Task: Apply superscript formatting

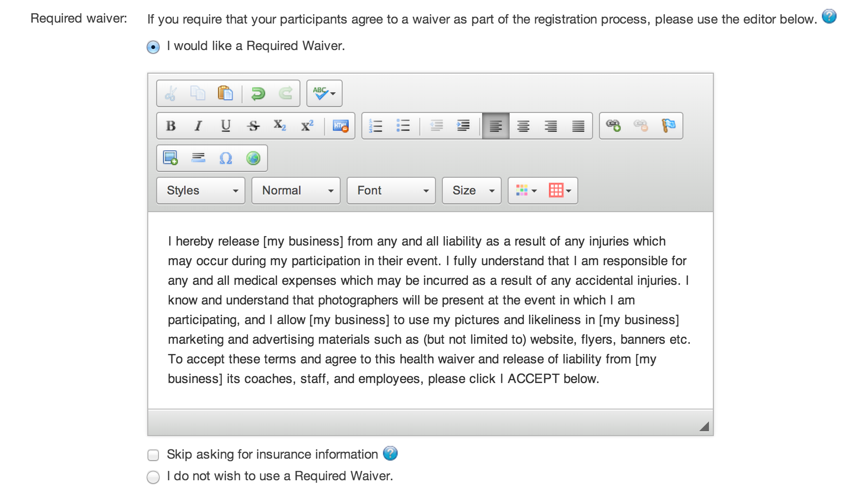Action: pyautogui.click(x=307, y=126)
